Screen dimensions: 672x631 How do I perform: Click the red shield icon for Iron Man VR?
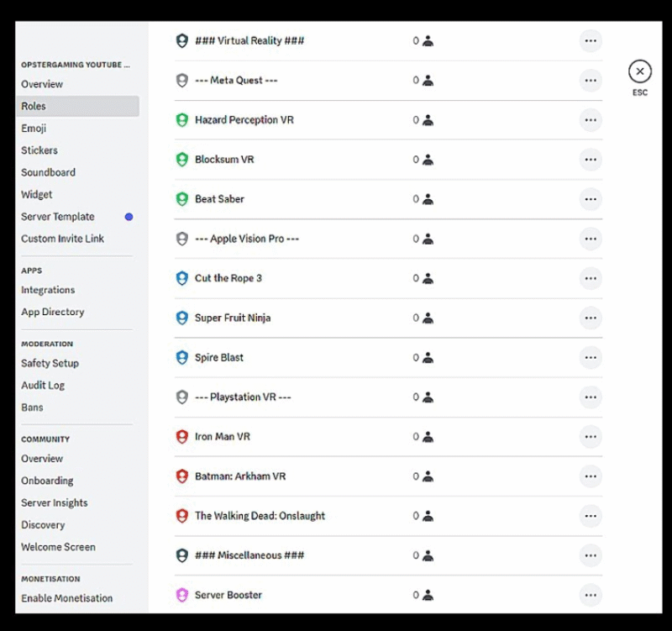click(x=182, y=437)
